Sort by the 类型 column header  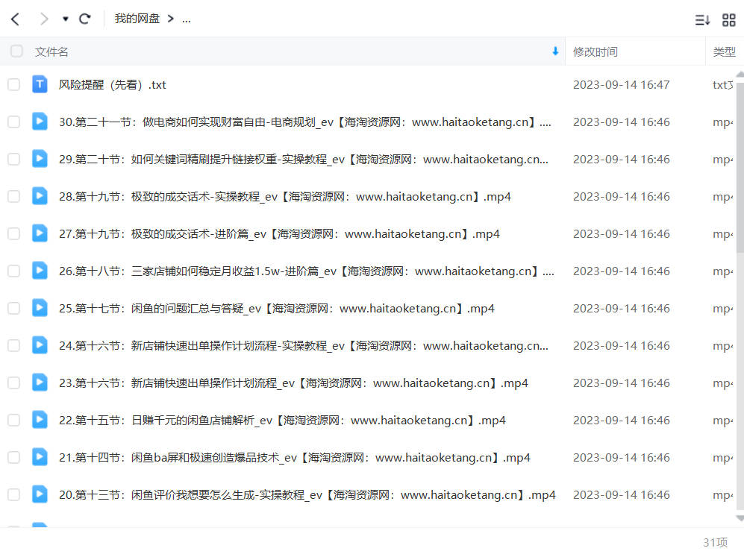tap(724, 51)
